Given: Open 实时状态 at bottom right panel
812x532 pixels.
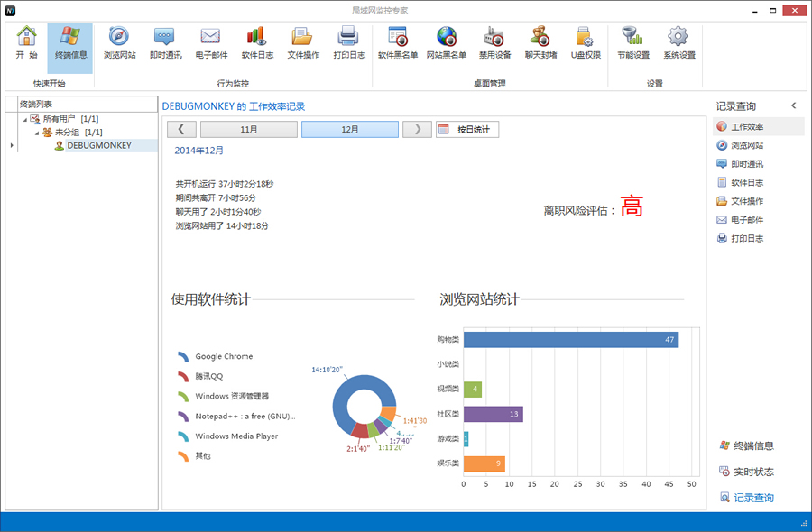Looking at the screenshot, I should tap(752, 472).
